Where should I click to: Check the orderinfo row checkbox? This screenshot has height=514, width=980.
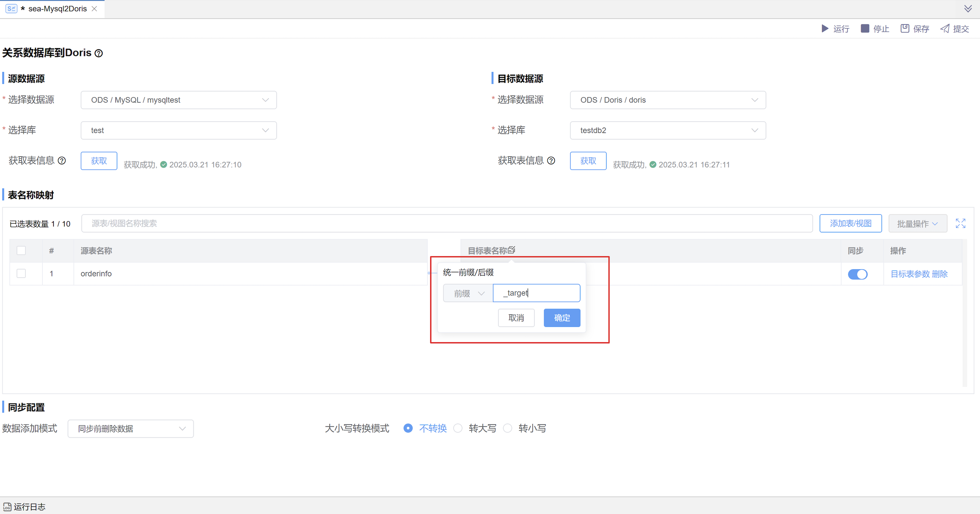click(x=21, y=274)
